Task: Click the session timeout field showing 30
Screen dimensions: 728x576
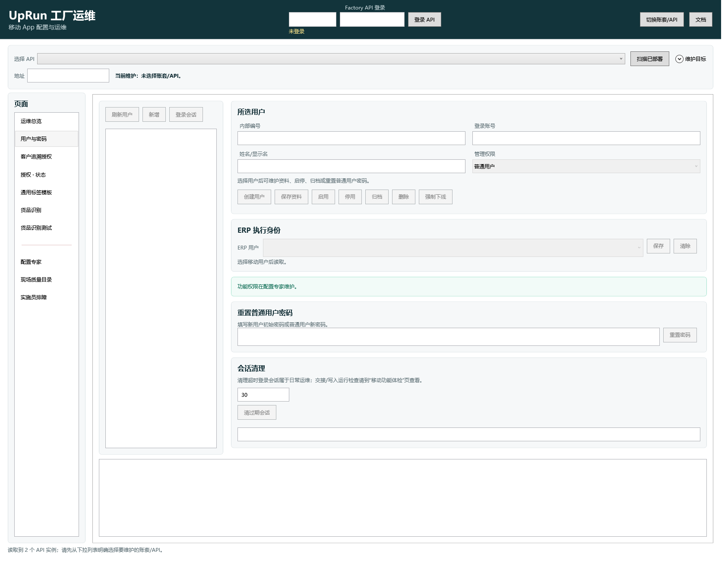Action: 263,395
